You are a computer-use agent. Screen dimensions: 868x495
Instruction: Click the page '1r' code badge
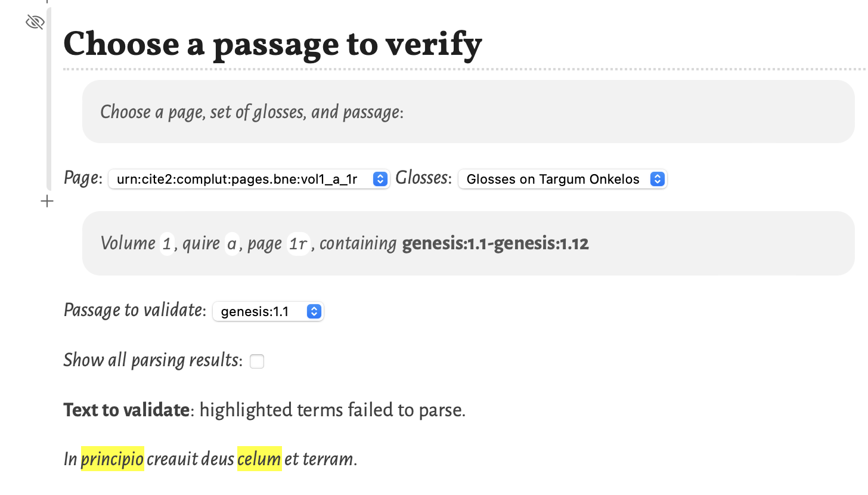coord(298,243)
